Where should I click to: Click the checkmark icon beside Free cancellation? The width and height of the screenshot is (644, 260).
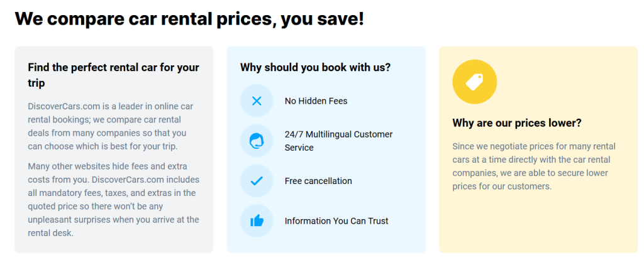point(257,181)
